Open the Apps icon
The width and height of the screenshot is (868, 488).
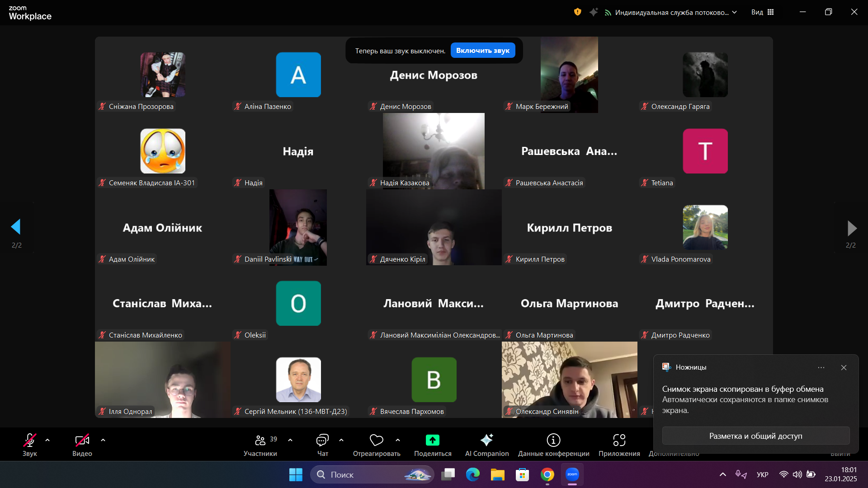(x=619, y=440)
